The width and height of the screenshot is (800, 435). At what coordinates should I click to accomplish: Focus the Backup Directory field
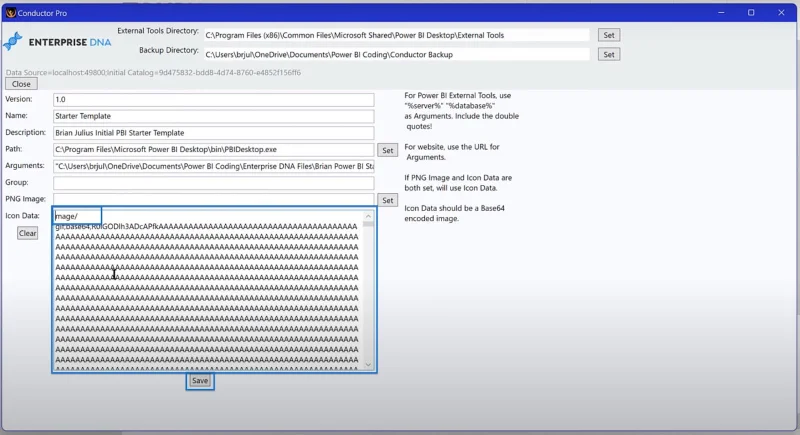coord(396,55)
